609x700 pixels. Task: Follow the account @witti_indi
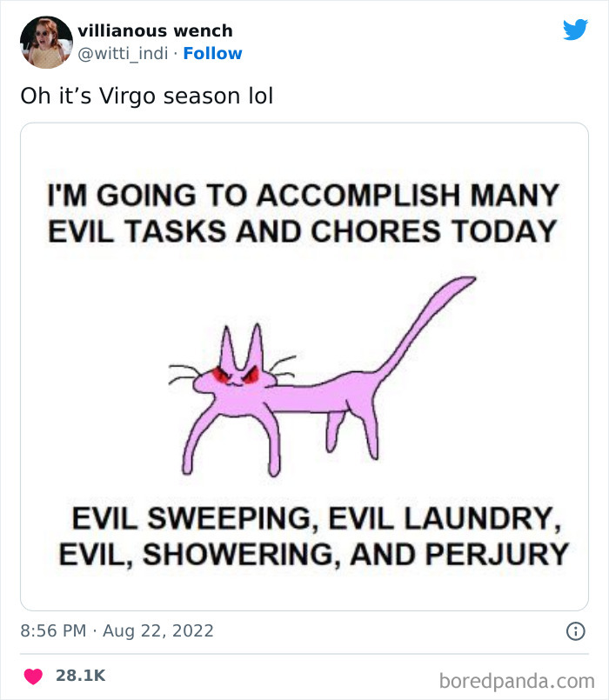(x=214, y=54)
